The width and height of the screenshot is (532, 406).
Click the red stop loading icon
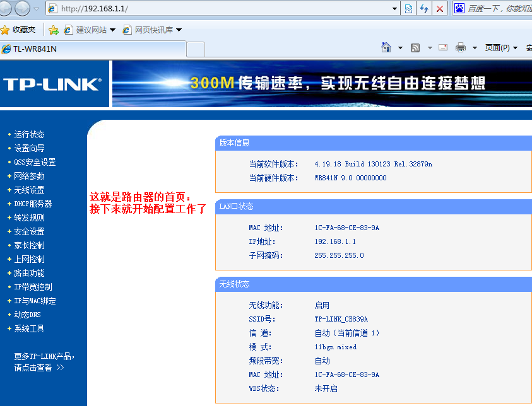tap(440, 9)
